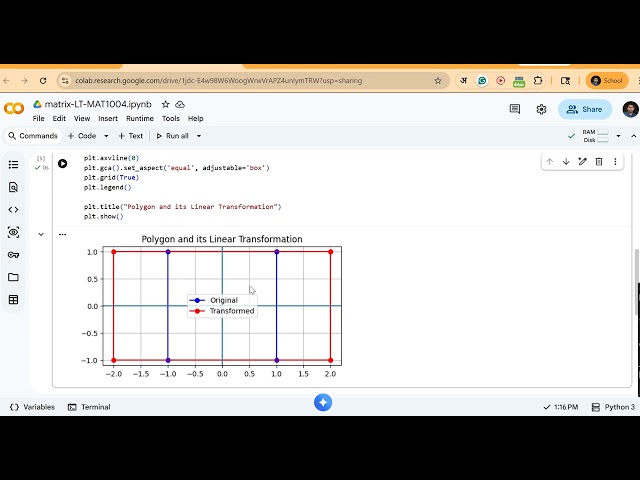Click the site information icon in address bar
This screenshot has width=640, height=480.
[x=65, y=81]
